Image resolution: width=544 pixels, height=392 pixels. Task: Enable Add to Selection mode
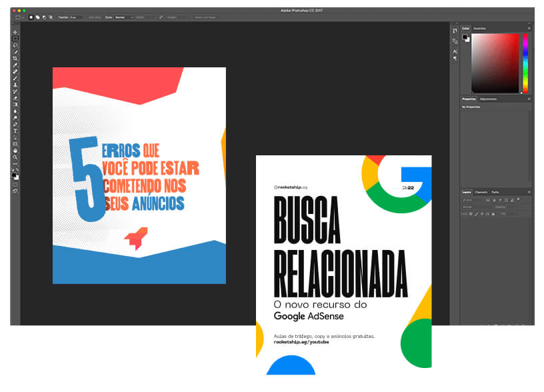click(x=37, y=17)
